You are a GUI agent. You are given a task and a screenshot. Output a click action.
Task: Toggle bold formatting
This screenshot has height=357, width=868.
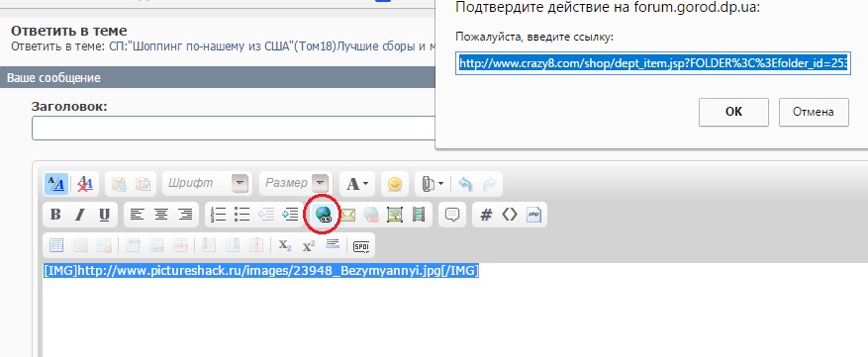tap(55, 215)
